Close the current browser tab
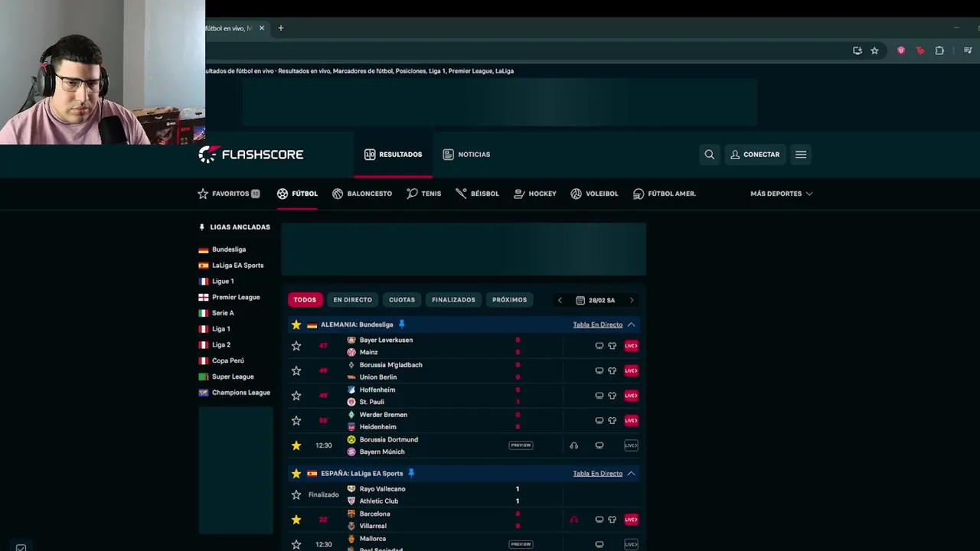 [262, 28]
